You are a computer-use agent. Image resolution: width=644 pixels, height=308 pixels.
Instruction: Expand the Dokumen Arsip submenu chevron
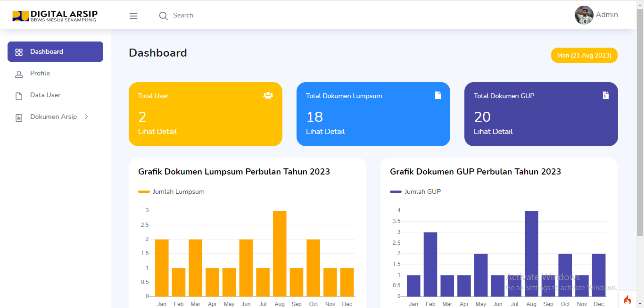(85, 117)
